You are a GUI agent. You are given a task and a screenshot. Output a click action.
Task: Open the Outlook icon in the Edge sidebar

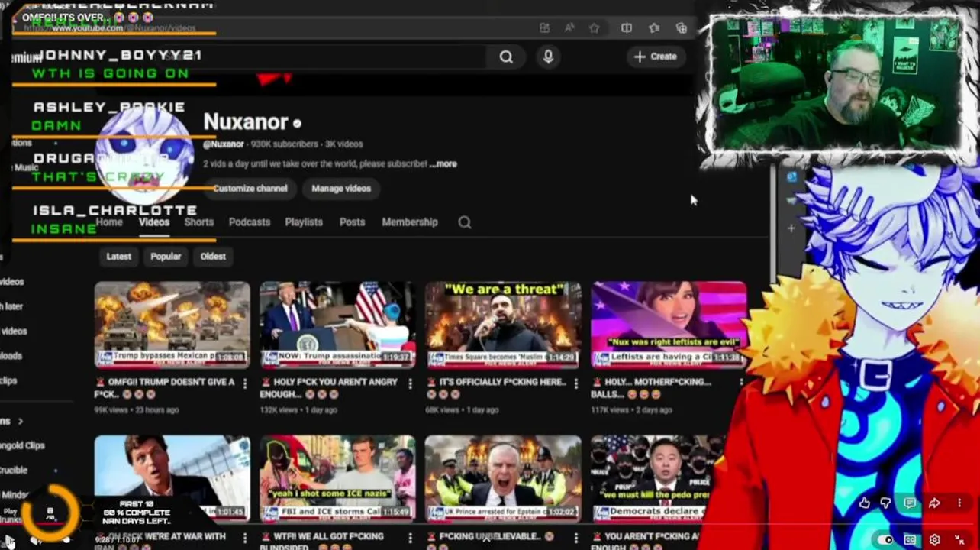791,177
